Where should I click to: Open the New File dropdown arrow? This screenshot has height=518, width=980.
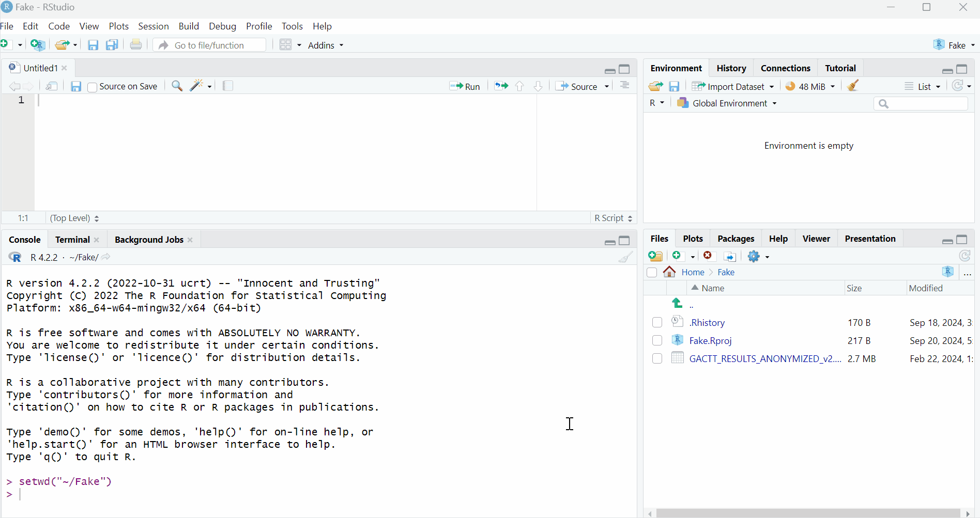[20, 45]
